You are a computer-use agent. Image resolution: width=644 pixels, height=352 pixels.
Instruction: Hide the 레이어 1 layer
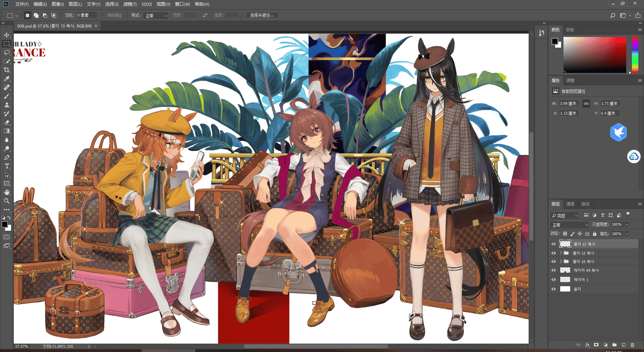(x=553, y=279)
